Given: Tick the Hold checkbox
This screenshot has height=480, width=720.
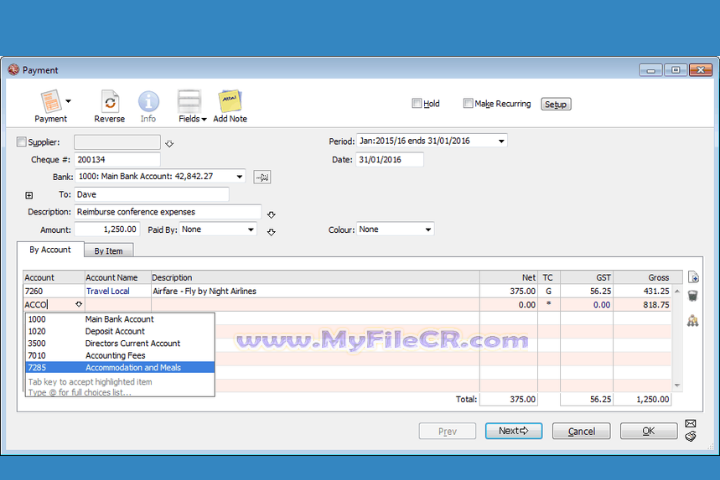Looking at the screenshot, I should point(416,103).
